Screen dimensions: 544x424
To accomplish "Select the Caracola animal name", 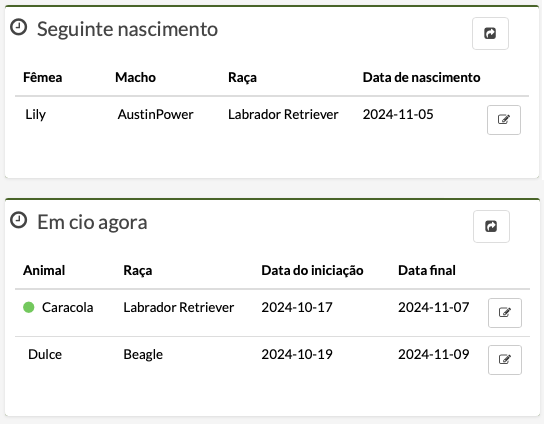I will (x=68, y=307).
